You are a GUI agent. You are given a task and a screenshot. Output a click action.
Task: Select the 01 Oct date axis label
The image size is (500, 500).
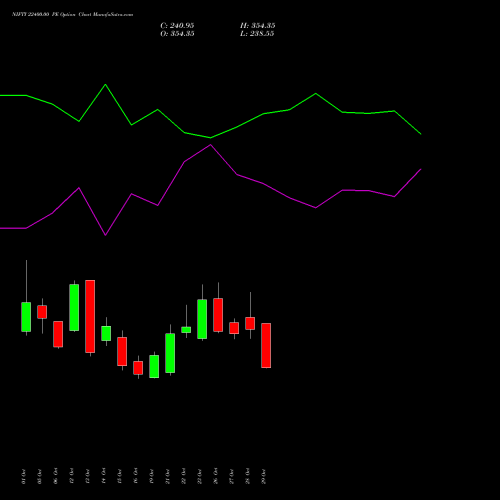point(23,476)
